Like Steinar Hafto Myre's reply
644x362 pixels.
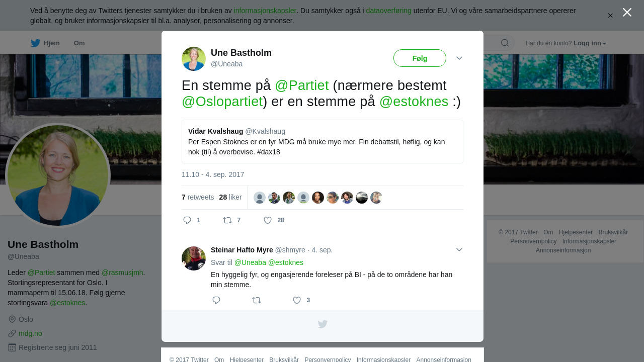tap(297, 300)
